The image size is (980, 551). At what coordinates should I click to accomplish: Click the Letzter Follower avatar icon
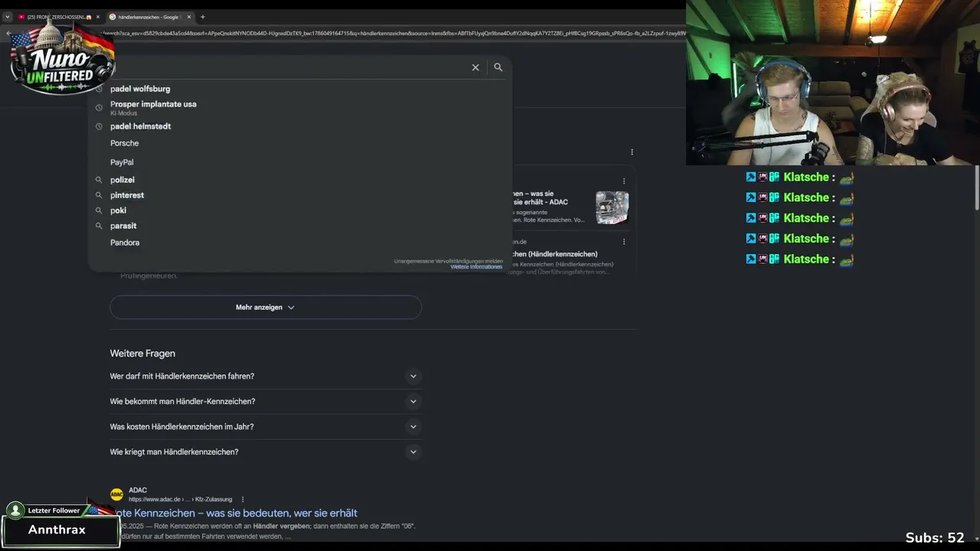15,510
